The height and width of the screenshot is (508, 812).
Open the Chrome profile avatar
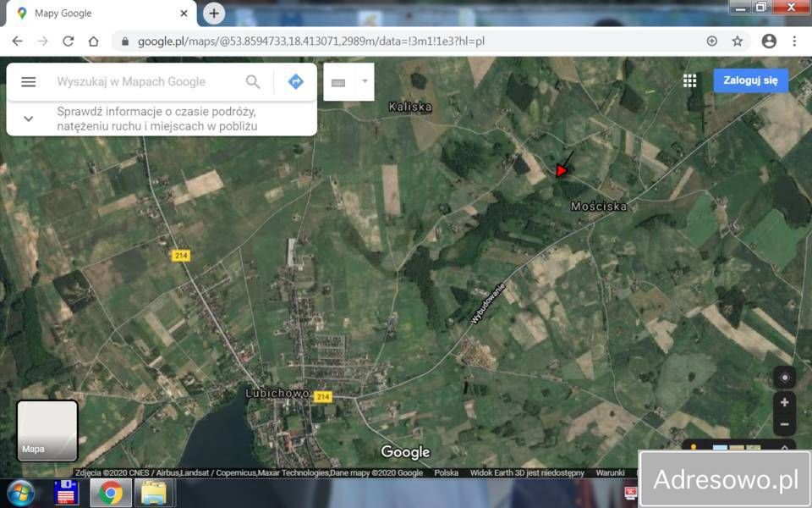[x=769, y=41]
